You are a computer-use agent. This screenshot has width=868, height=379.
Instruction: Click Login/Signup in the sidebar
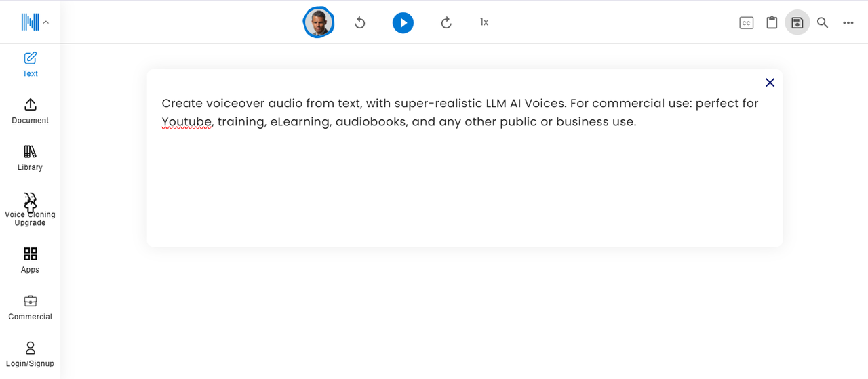[x=30, y=355]
